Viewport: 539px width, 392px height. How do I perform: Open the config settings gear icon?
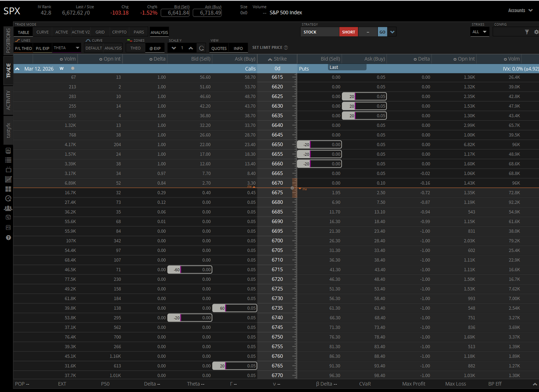tap(535, 32)
